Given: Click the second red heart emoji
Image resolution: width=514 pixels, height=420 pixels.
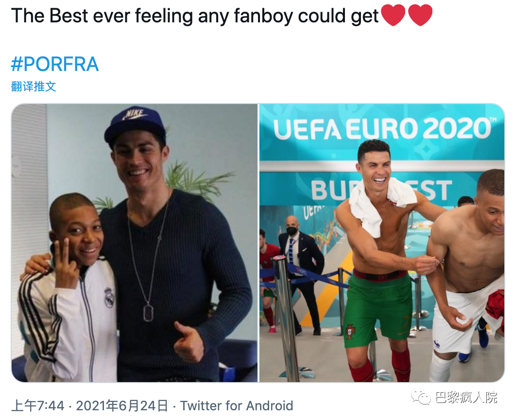Looking at the screenshot, I should 420,16.
